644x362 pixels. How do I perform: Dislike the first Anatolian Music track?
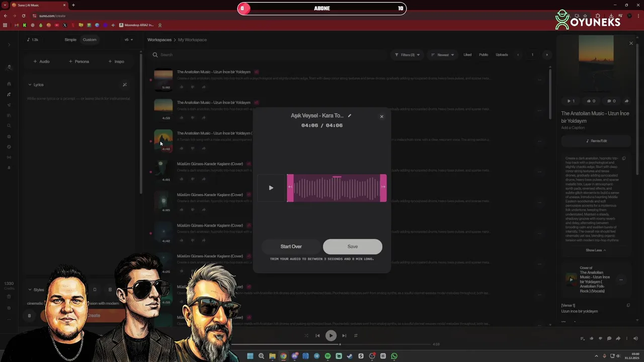point(193,87)
